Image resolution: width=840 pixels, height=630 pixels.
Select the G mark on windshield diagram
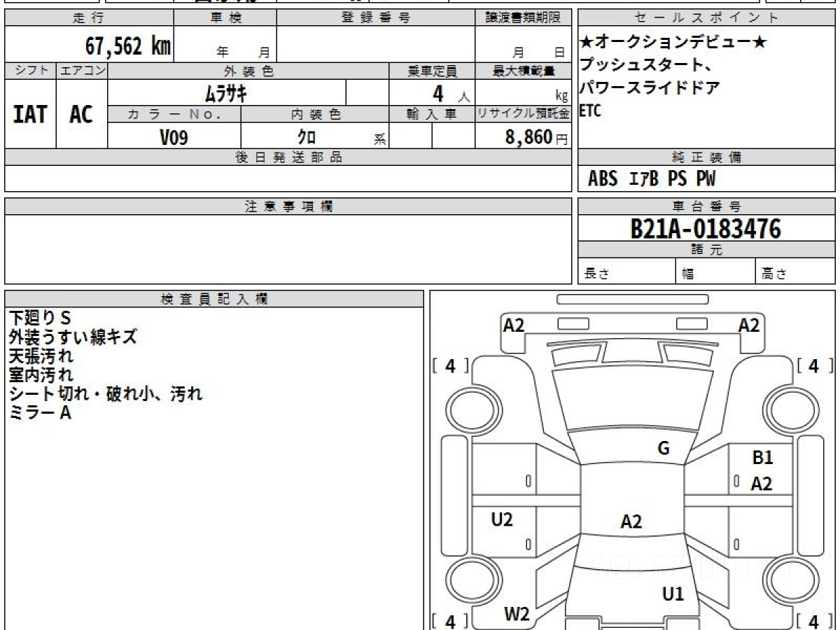664,448
